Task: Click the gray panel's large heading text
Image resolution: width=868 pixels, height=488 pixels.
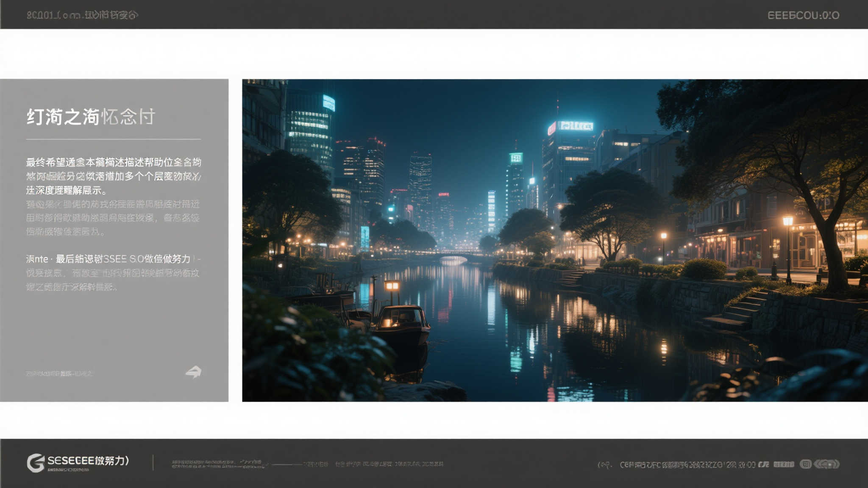Action: pos(91,116)
